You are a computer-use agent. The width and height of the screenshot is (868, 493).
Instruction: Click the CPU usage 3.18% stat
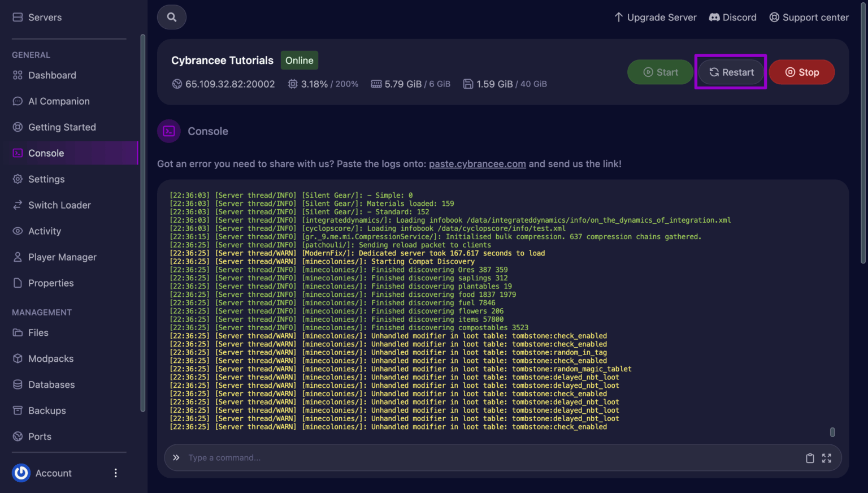coord(323,84)
